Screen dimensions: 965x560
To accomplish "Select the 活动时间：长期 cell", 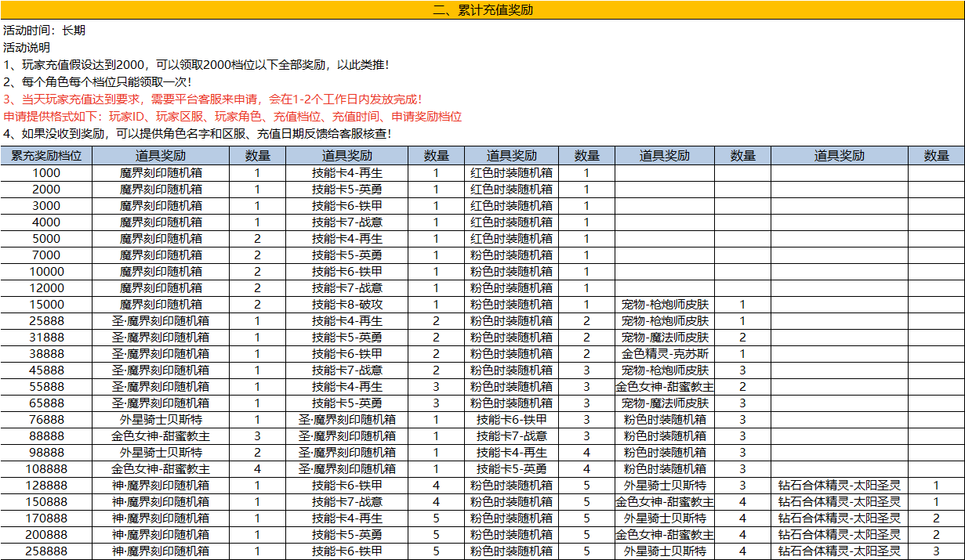I will tap(45, 31).
